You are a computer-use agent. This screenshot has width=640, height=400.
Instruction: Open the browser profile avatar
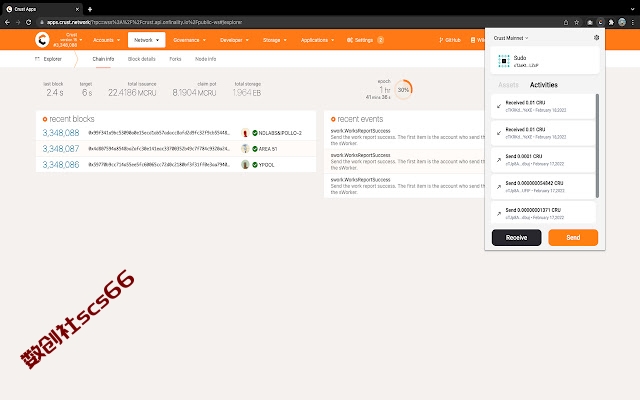click(x=622, y=22)
